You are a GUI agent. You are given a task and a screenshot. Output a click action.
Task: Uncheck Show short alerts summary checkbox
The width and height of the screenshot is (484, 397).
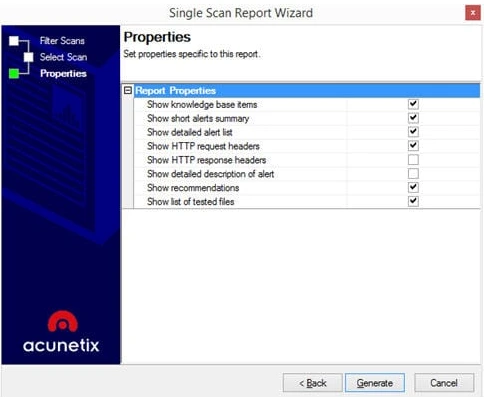[413, 118]
